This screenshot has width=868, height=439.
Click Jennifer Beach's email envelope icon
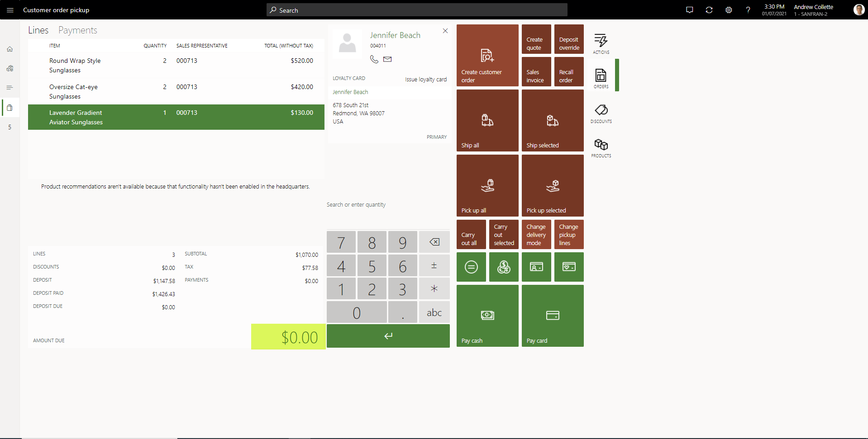387,59
